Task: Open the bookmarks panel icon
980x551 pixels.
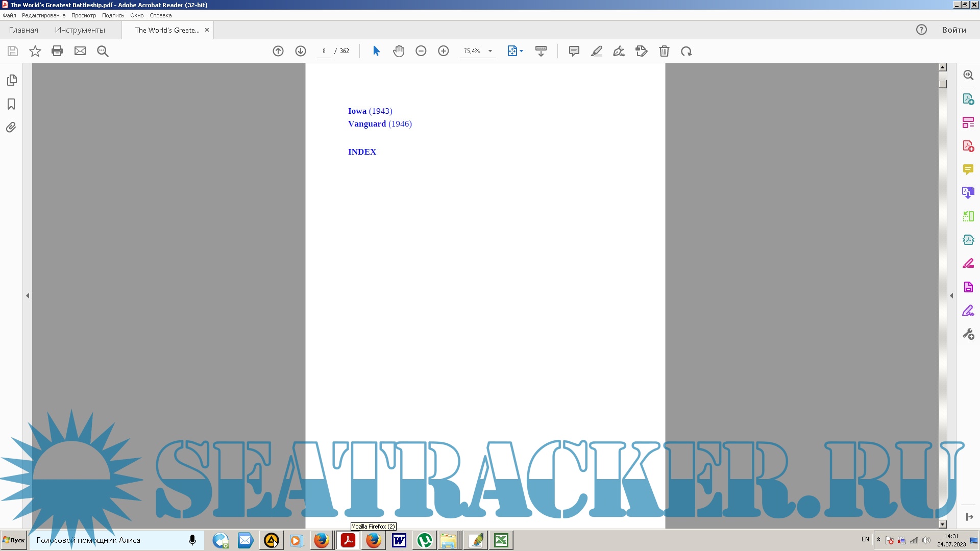Action: coord(11,104)
